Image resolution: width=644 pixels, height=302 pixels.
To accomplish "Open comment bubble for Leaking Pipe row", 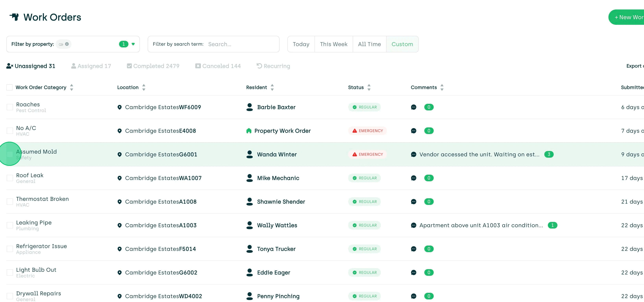I will [x=413, y=225].
